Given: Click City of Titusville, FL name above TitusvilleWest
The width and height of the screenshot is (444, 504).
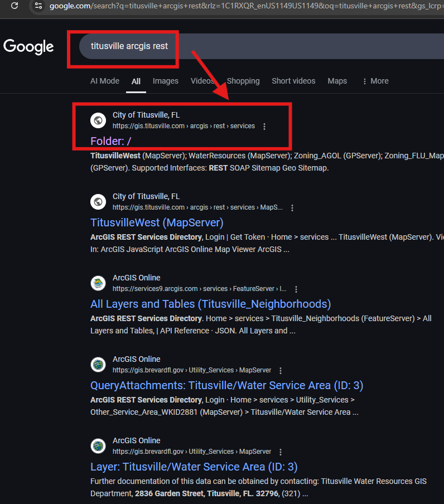Looking at the screenshot, I should 146,196.
